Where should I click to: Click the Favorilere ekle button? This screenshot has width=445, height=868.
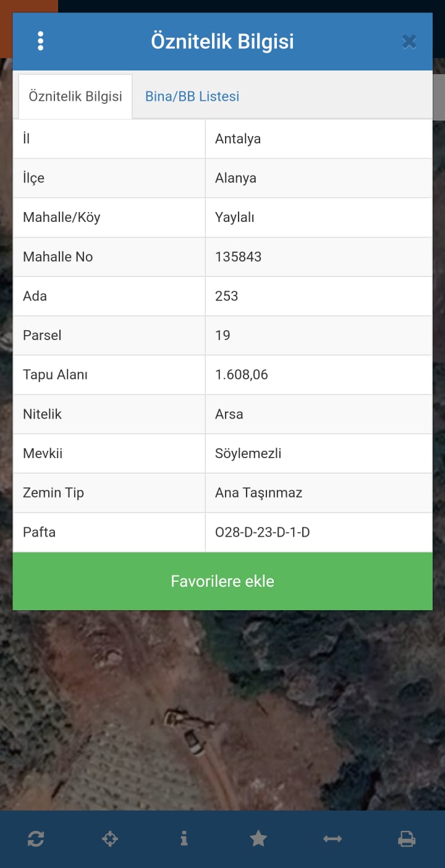tap(222, 581)
